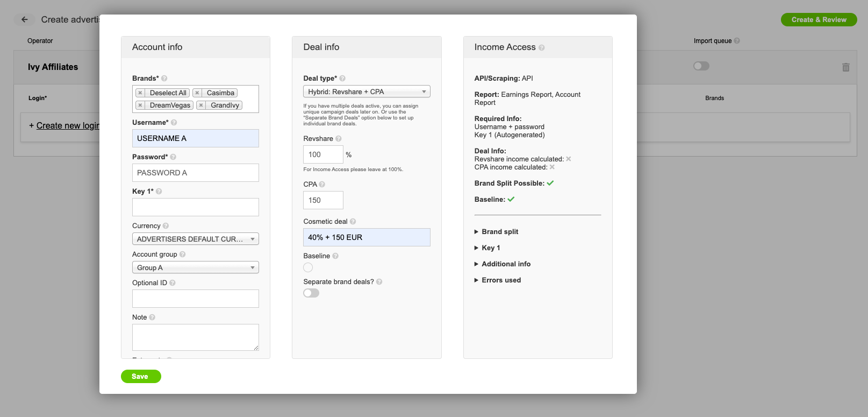This screenshot has height=417, width=868.
Task: Click the trash icon in Ivy Affiliates row
Action: click(846, 67)
